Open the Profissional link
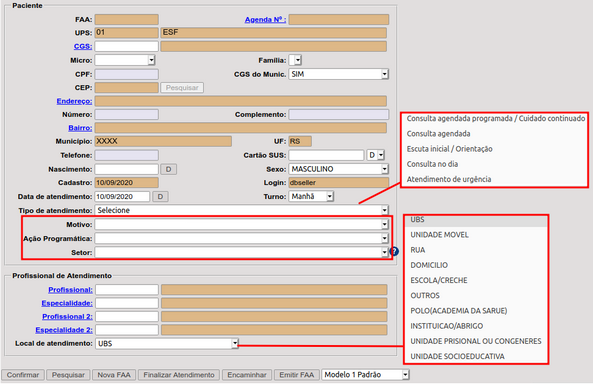 pyautogui.click(x=70, y=290)
